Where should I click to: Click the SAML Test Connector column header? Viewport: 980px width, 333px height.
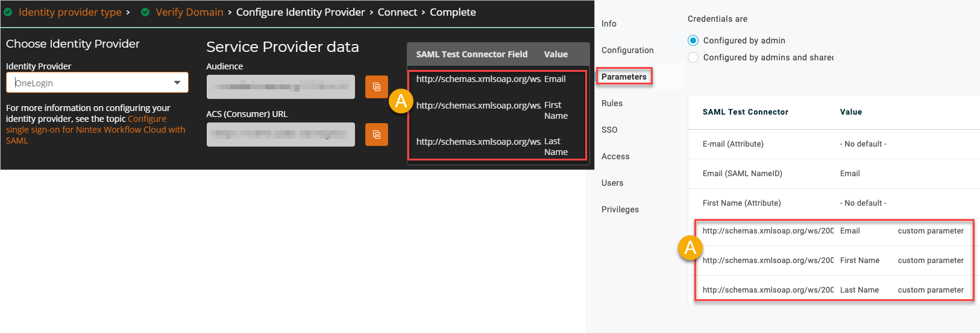coord(746,112)
